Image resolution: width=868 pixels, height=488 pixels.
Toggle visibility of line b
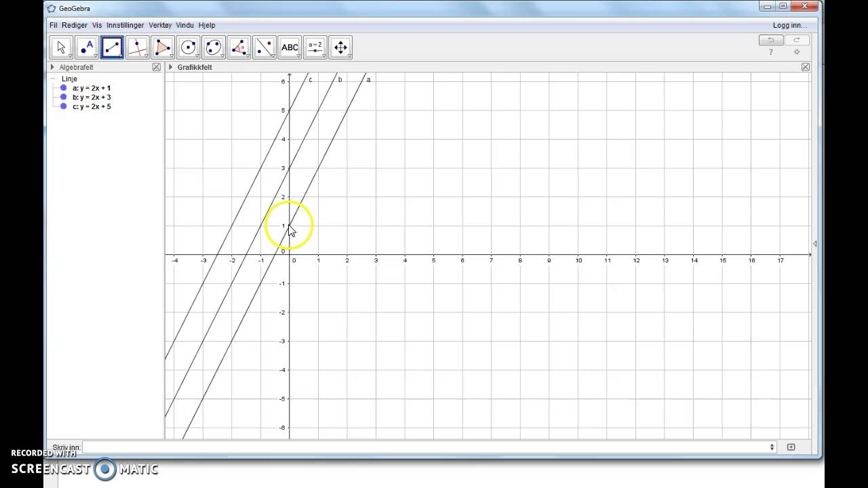coord(64,97)
